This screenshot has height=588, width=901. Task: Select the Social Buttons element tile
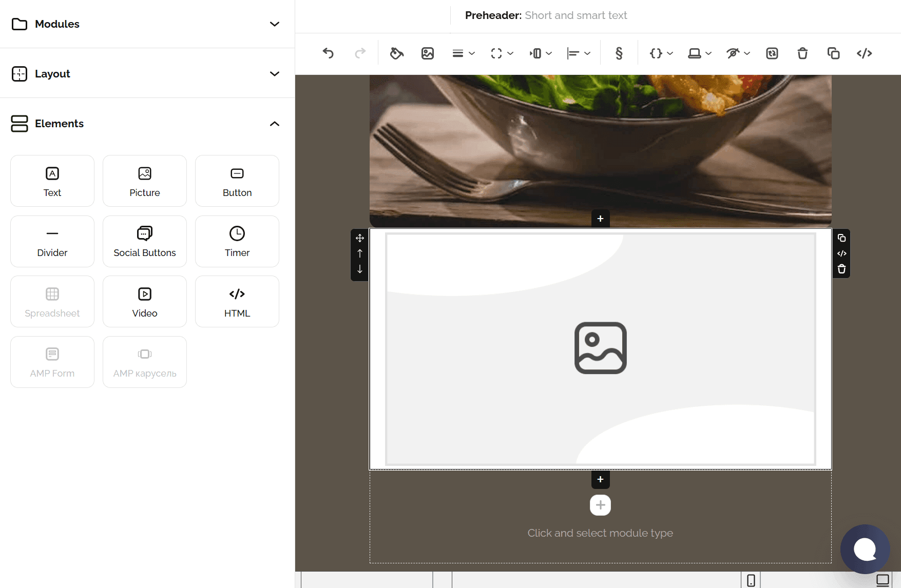(145, 241)
